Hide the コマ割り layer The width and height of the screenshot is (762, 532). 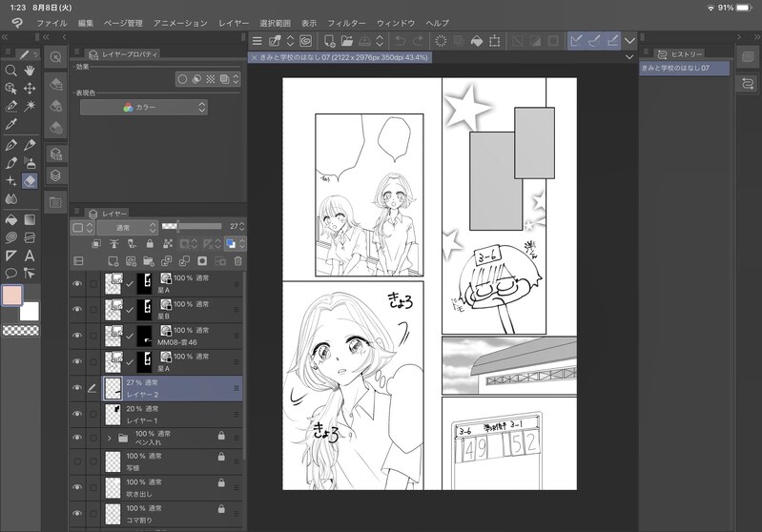(77, 514)
